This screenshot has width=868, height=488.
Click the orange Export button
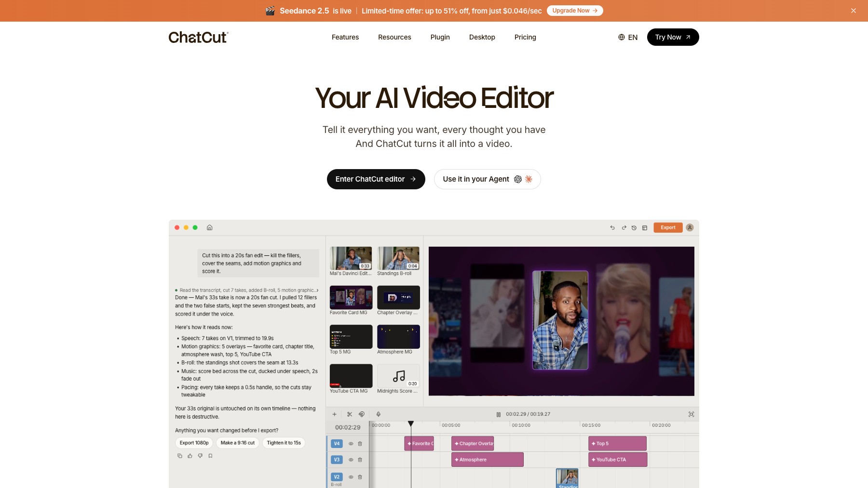(668, 227)
